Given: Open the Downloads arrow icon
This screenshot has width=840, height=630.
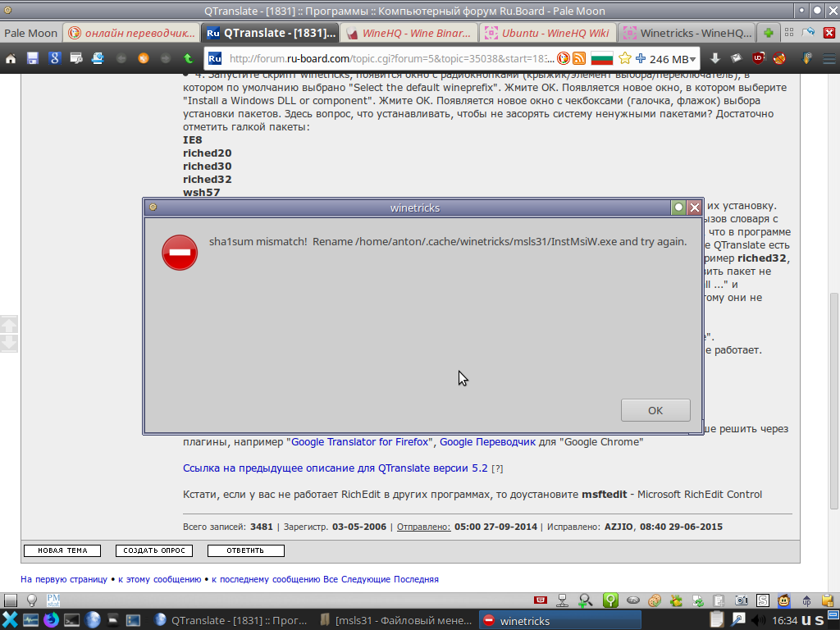Looking at the screenshot, I should (x=714, y=58).
